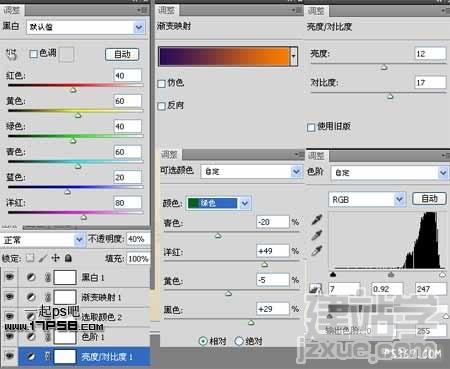
Task: Select the 亮度/对比度 1 layer
Action: click(84, 357)
